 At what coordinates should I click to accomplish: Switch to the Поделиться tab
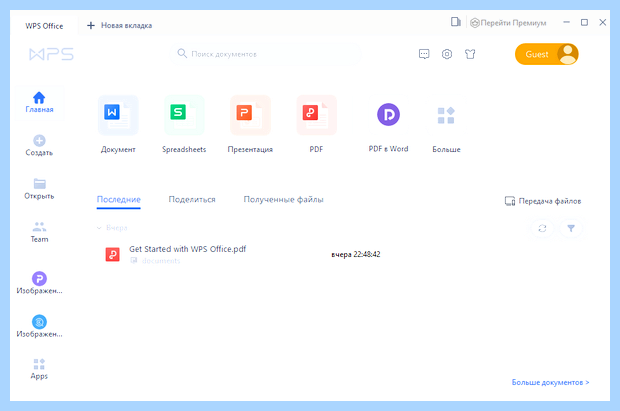[x=192, y=199]
